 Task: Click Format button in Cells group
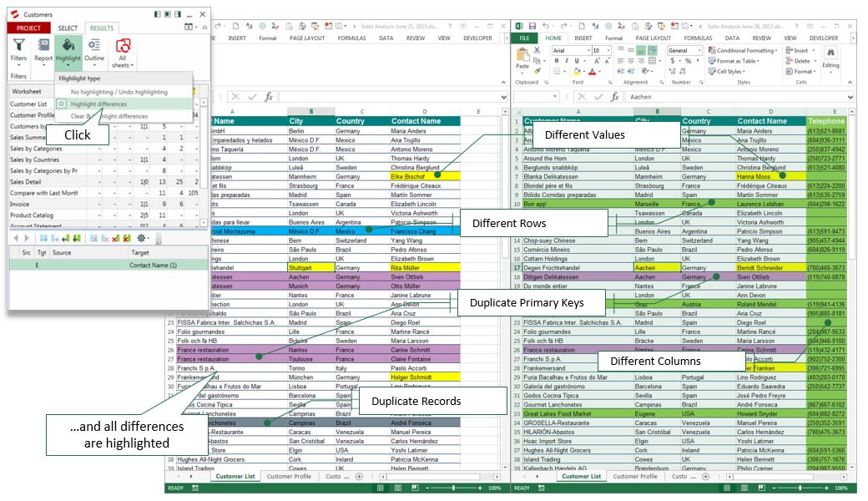point(801,72)
